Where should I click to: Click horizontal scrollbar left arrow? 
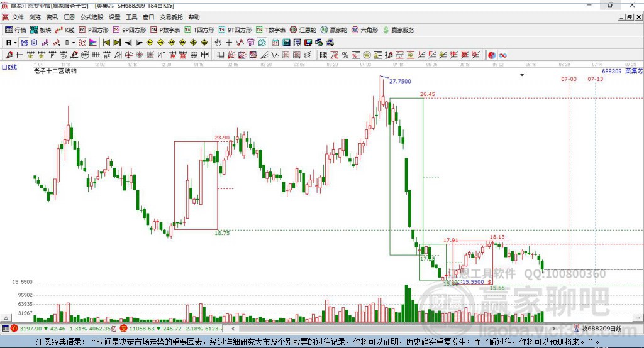(233, 329)
